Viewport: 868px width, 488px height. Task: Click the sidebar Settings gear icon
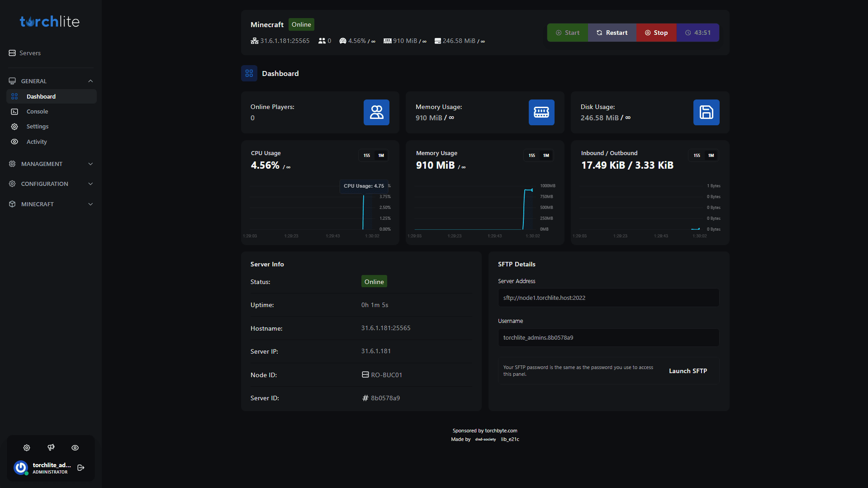click(x=14, y=127)
